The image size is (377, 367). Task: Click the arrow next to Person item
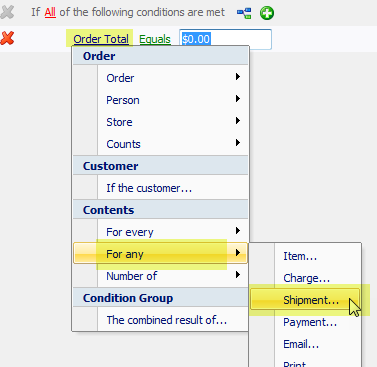(x=238, y=99)
